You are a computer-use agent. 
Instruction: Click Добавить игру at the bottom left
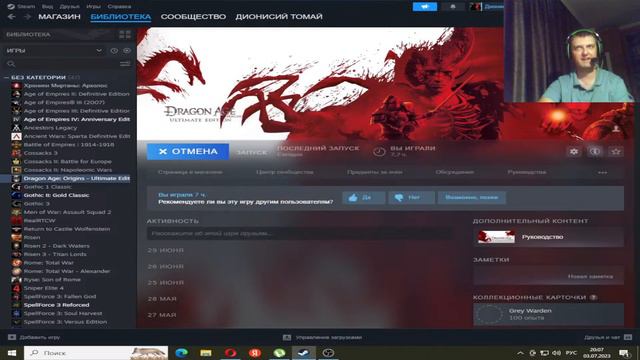coord(35,338)
